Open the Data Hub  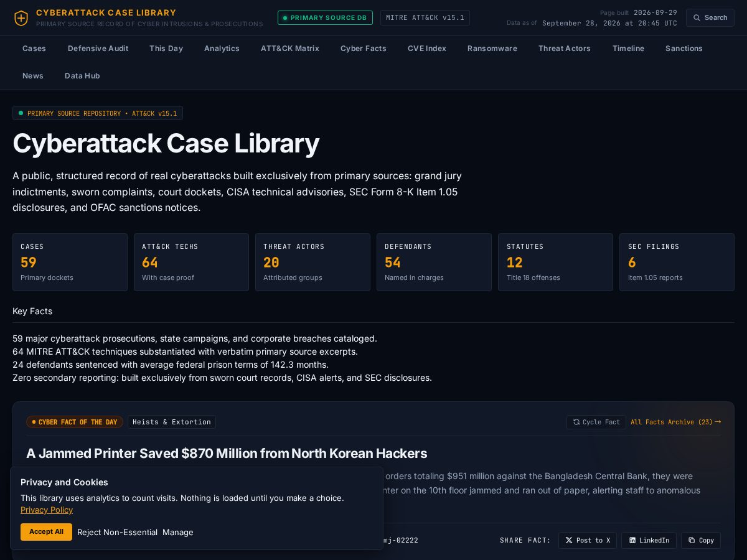[x=82, y=76]
